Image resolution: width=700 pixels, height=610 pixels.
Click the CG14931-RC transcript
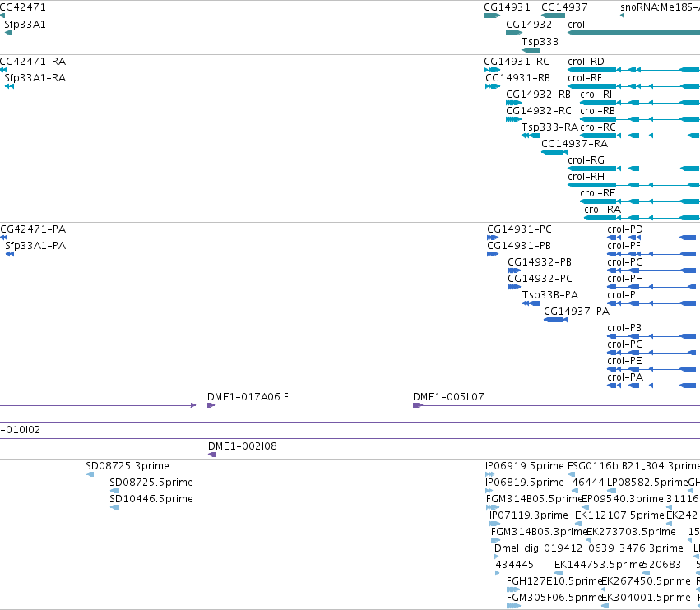tap(492, 70)
